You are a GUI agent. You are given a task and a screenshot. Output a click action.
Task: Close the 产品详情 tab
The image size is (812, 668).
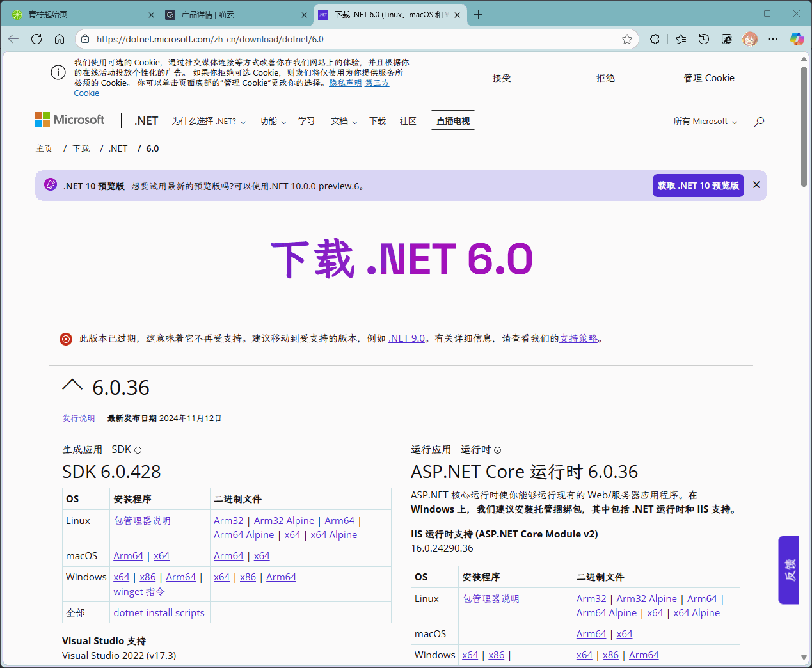click(304, 15)
